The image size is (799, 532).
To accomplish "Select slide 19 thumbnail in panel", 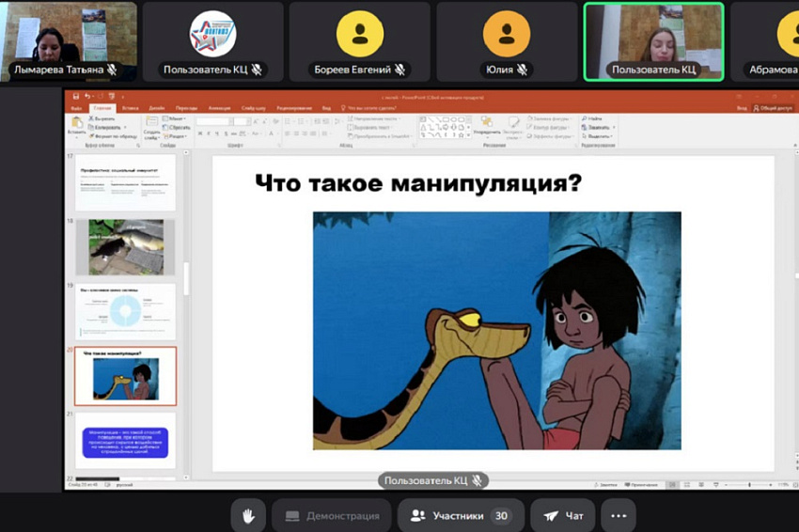I will coord(125,312).
